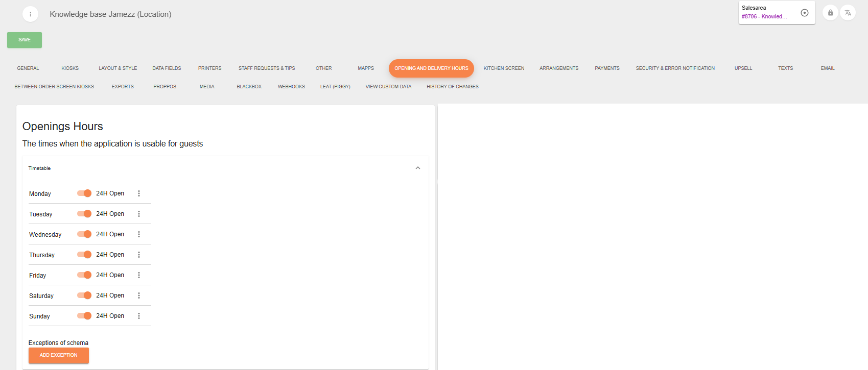Open the Salesarea selector dropdown
Viewport: 868px width, 370px height.
click(766, 13)
